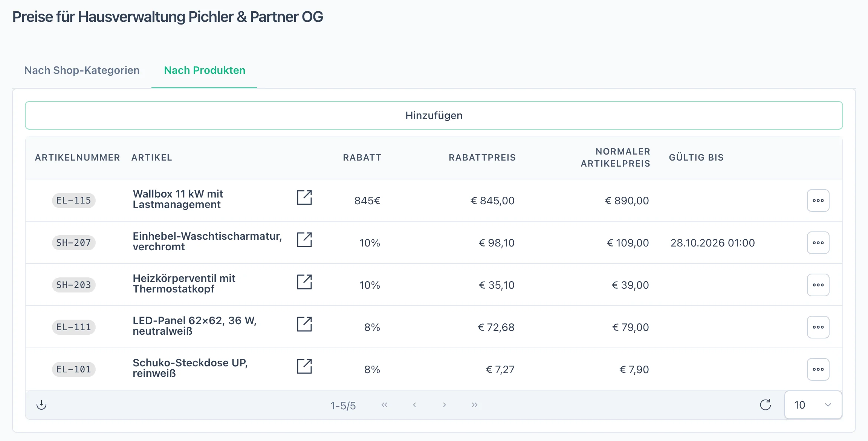
Task: Open external link for LED-Panel 62×62
Action: (x=304, y=324)
